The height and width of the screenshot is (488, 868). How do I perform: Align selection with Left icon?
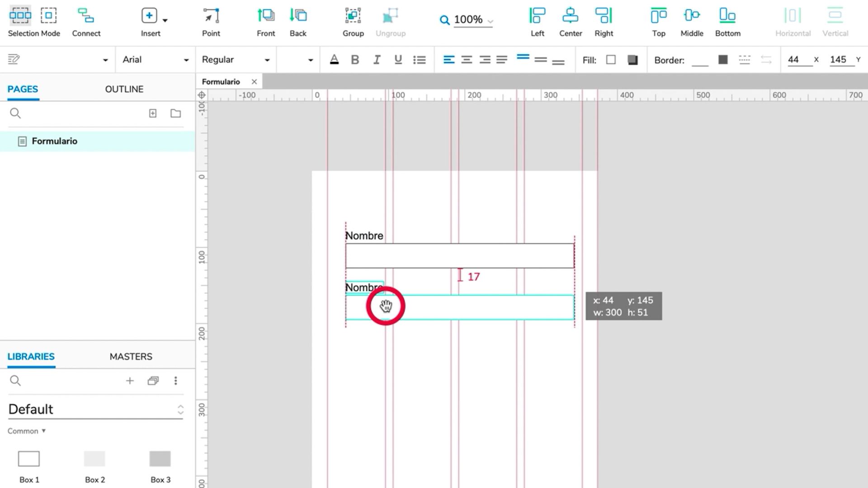click(x=537, y=16)
